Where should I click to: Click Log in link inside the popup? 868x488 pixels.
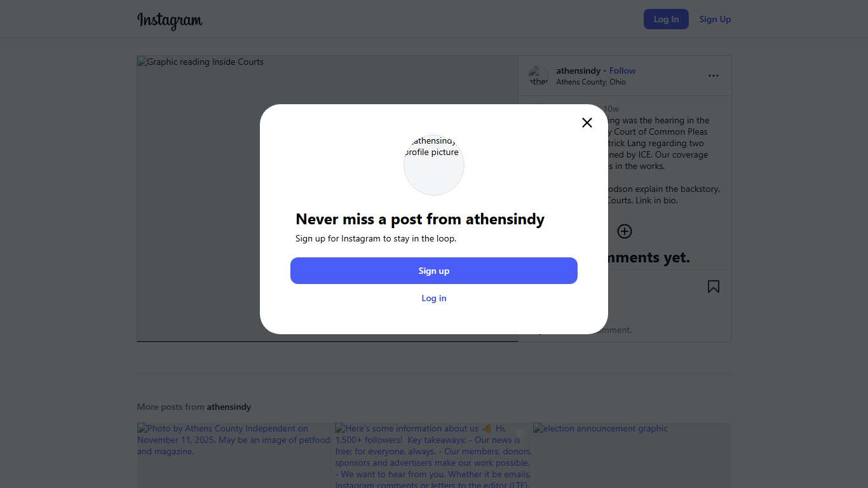pos(434,298)
